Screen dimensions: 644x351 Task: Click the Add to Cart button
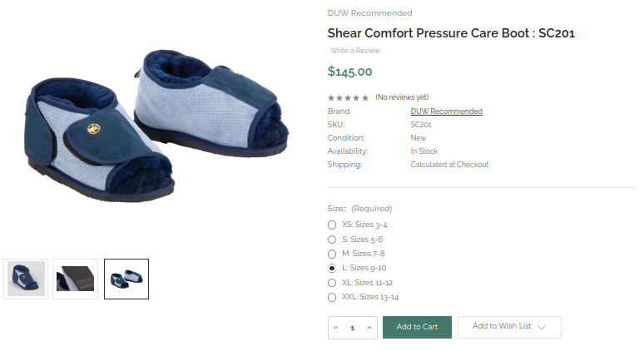tap(417, 327)
